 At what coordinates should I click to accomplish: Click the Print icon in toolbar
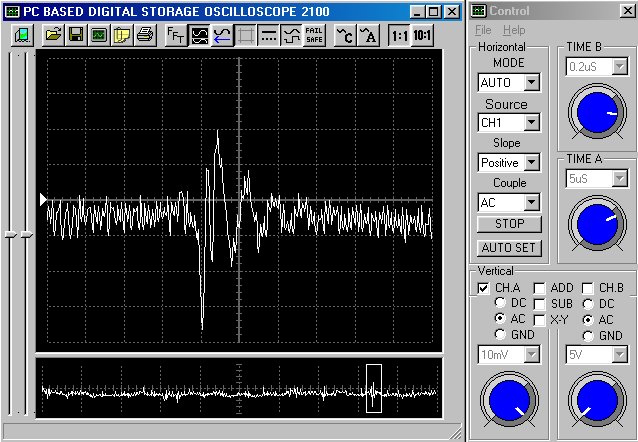click(145, 35)
